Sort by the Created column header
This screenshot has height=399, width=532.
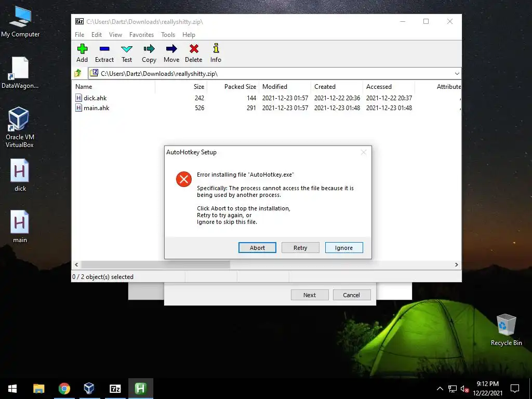(x=337, y=87)
